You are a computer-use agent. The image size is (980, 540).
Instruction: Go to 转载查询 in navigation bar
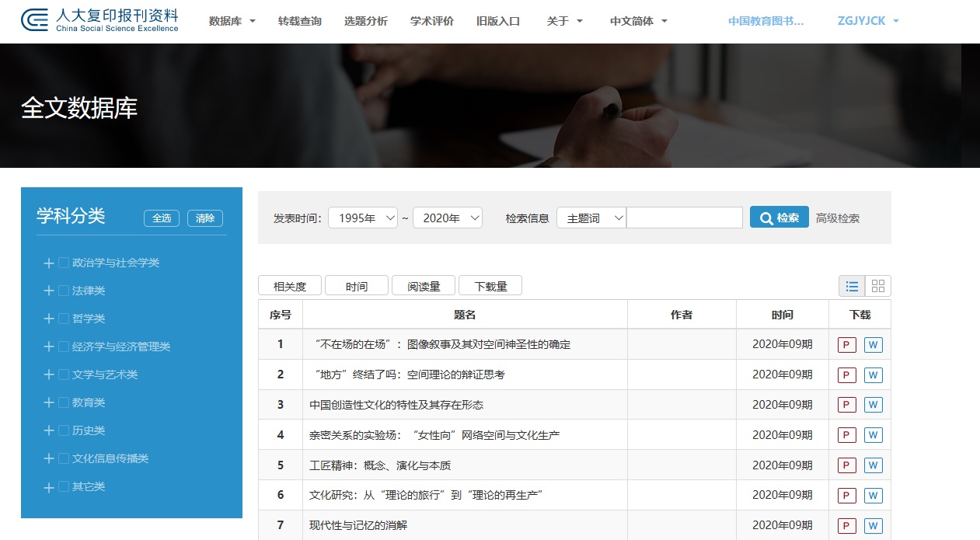pos(299,22)
